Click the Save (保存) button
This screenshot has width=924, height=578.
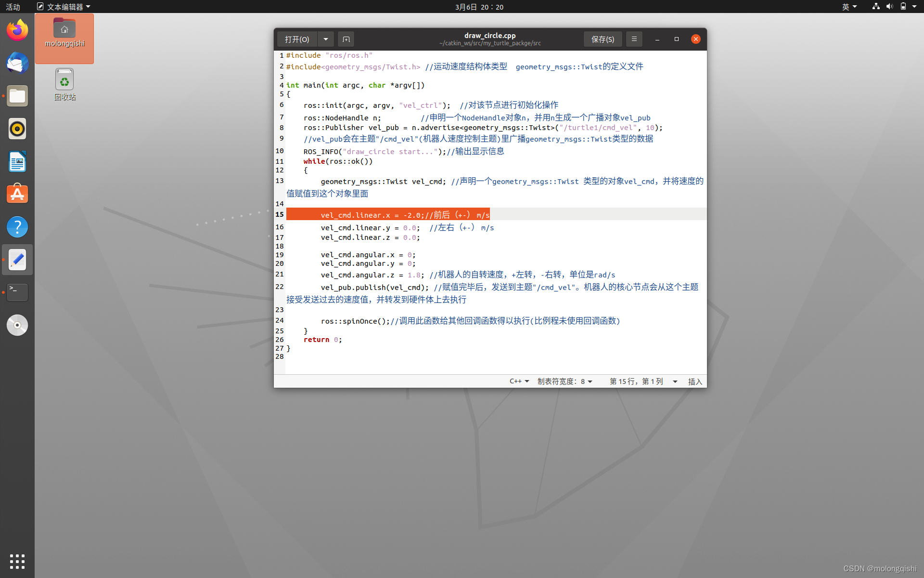point(603,39)
